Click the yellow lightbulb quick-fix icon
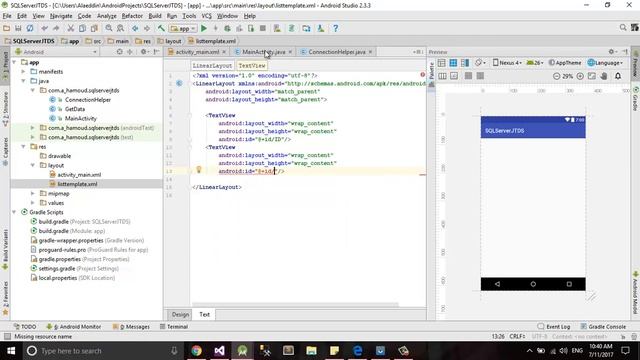 (199, 169)
